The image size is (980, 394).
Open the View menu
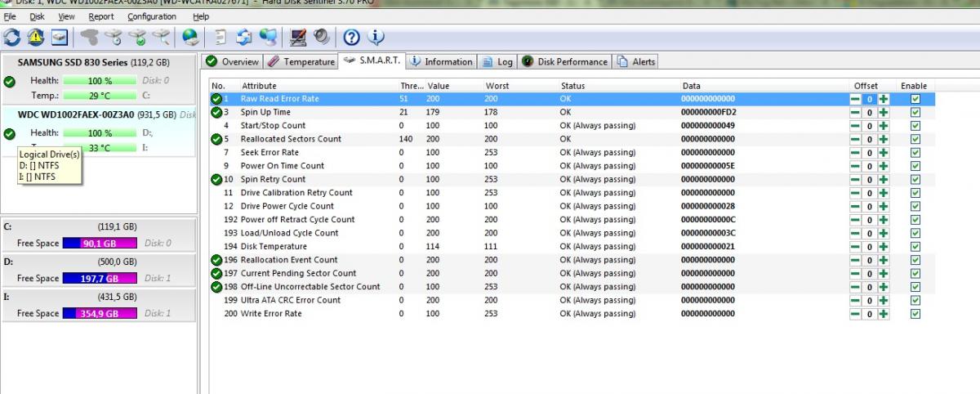(66, 16)
